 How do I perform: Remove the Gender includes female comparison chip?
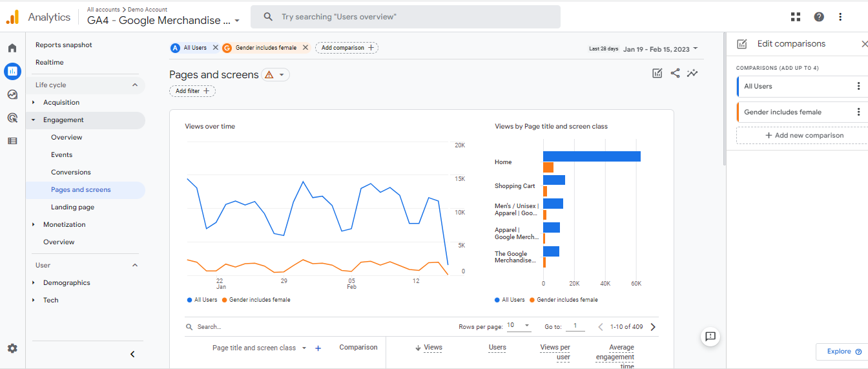305,48
